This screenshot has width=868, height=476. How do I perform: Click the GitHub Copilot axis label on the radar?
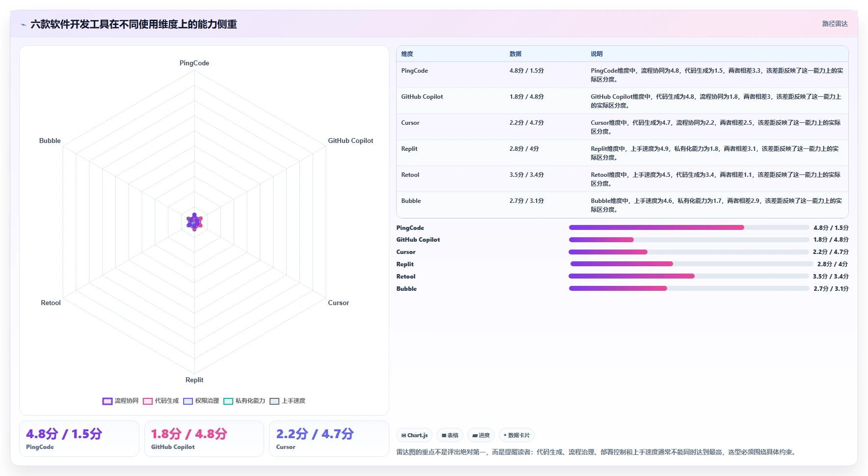tap(351, 140)
